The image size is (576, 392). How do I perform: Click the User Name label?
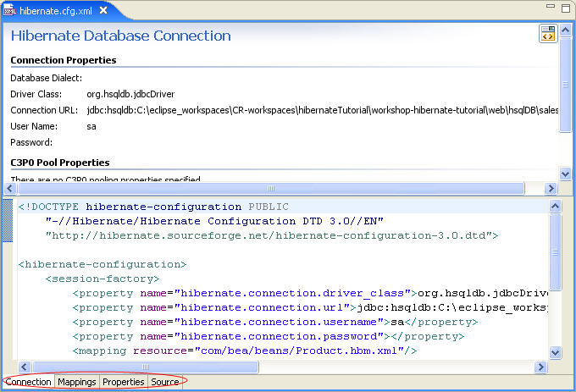pos(34,126)
